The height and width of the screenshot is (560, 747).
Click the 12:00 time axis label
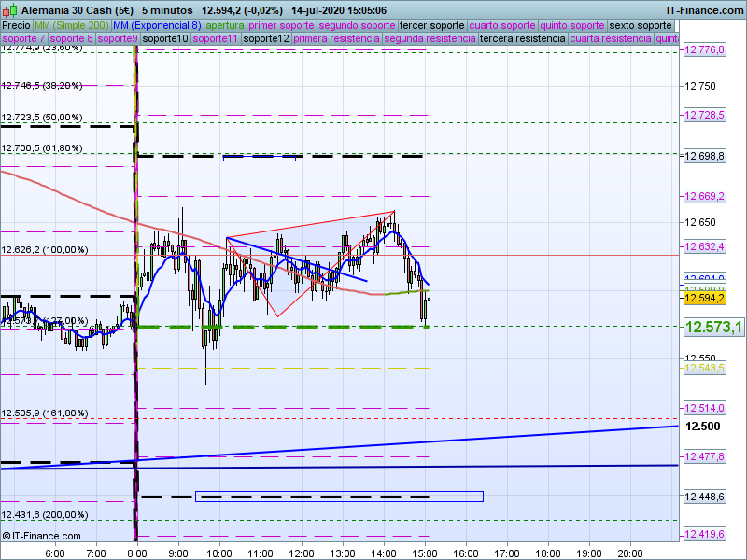[x=302, y=553]
